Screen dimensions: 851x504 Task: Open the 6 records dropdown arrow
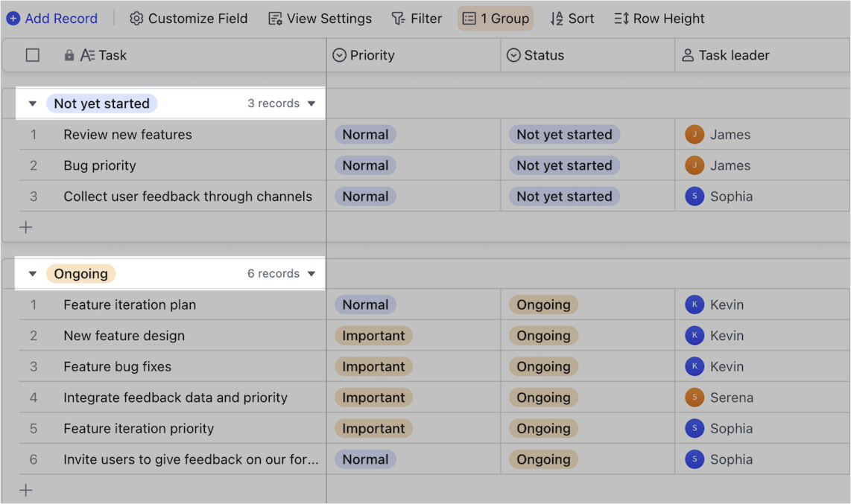tap(311, 274)
